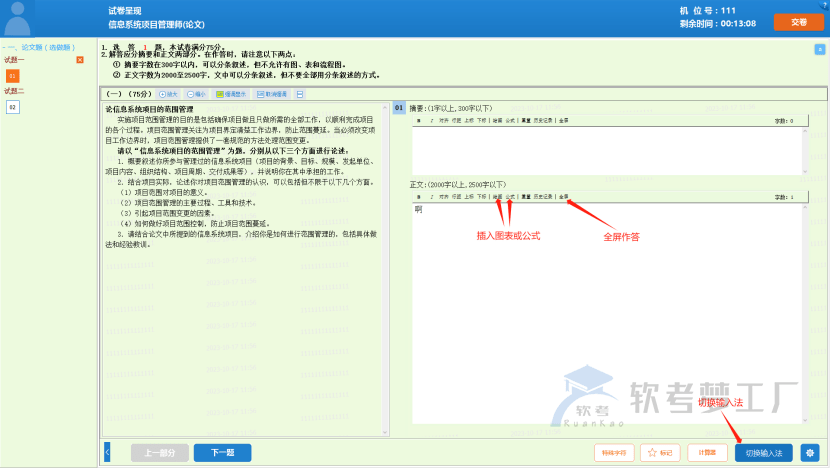Select question 01 under 试题一
The width and height of the screenshot is (830, 468).
click(12, 75)
